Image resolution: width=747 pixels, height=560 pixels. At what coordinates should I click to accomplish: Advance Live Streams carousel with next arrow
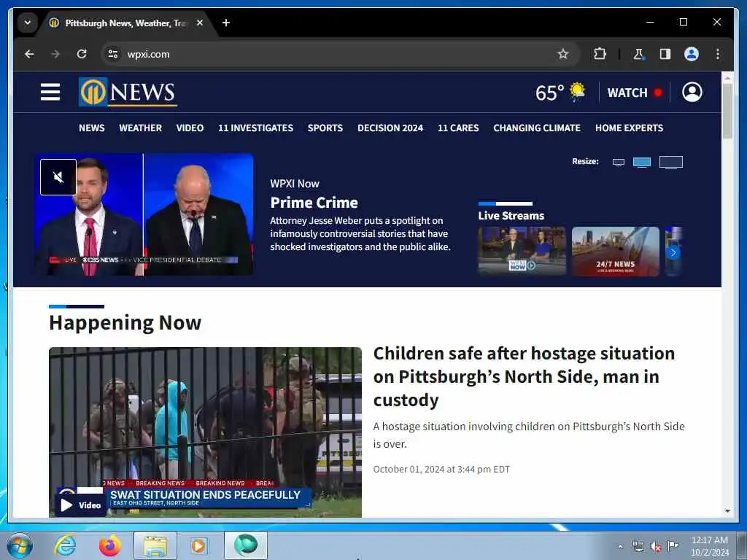point(673,252)
